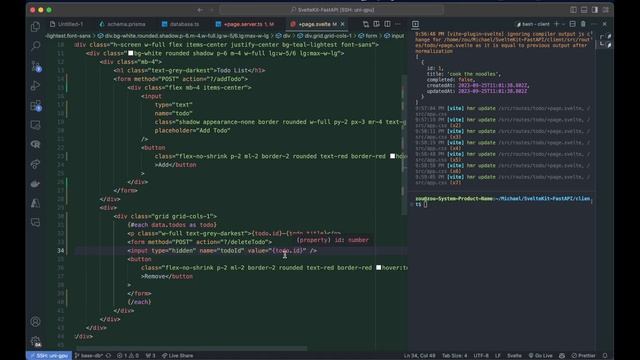Click Ln 34, Col 48 position
The height and width of the screenshot is (360, 640).
tap(420, 356)
